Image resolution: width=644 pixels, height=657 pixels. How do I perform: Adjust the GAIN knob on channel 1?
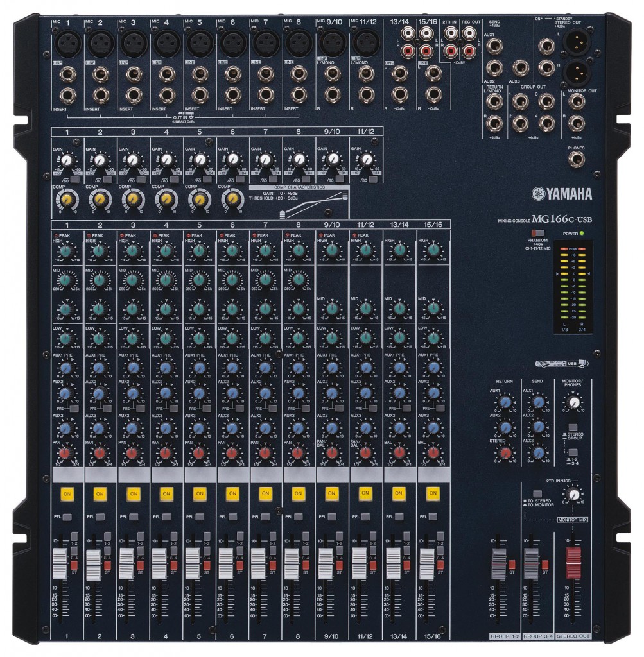click(67, 158)
